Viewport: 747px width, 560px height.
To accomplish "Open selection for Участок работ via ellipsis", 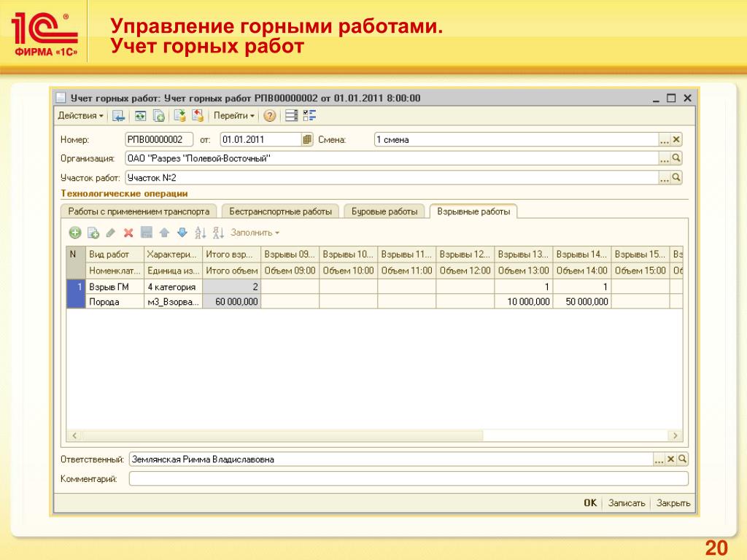I will [665, 178].
